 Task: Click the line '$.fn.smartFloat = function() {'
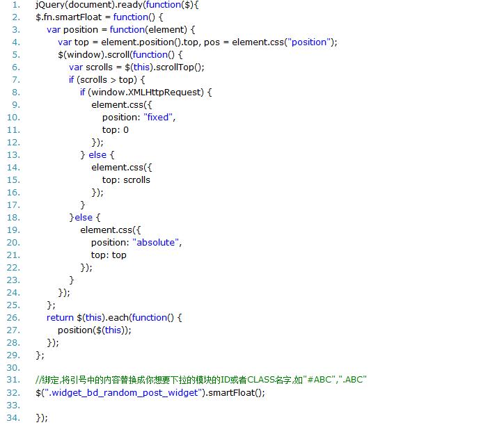(100, 17)
